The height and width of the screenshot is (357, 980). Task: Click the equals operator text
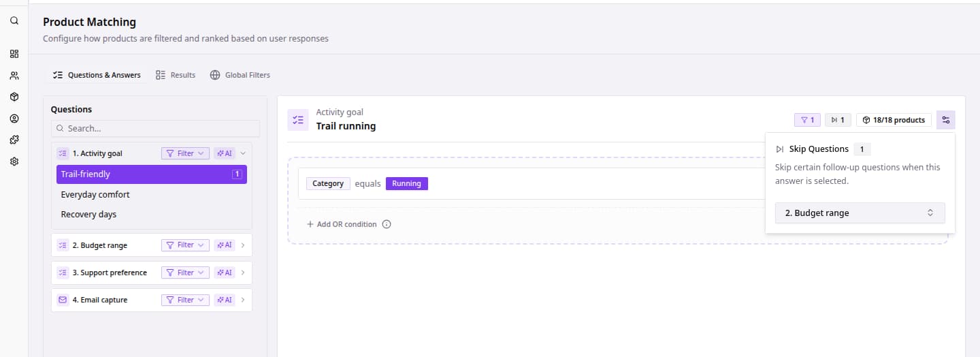coord(368,183)
